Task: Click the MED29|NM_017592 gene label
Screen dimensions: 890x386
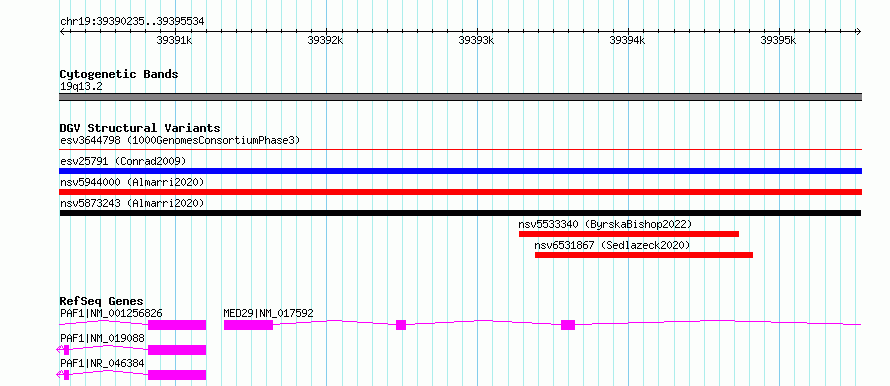Action: pyautogui.click(x=268, y=313)
